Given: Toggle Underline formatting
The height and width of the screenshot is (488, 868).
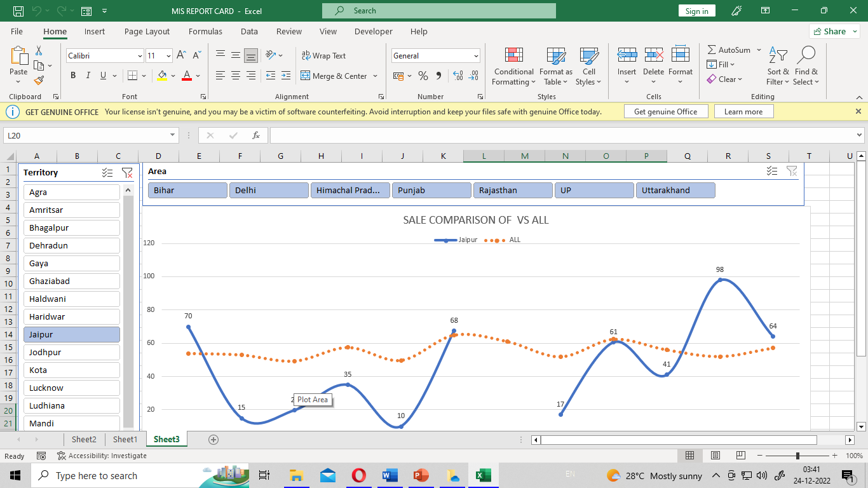Looking at the screenshot, I should click(x=104, y=76).
